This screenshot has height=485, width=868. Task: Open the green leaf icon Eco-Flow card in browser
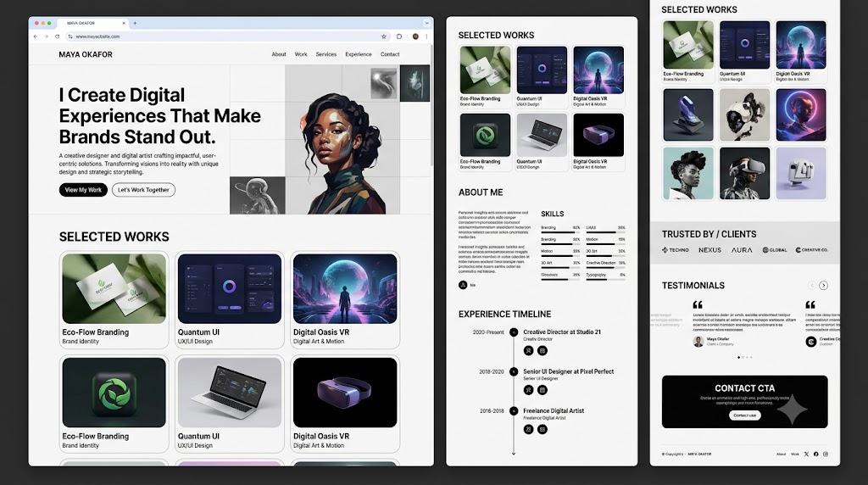(x=114, y=404)
